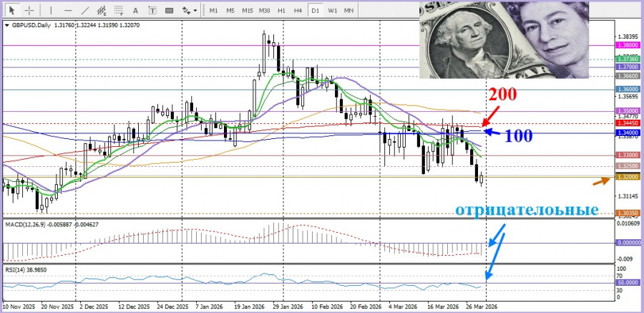Select the text label tool

pos(152,11)
